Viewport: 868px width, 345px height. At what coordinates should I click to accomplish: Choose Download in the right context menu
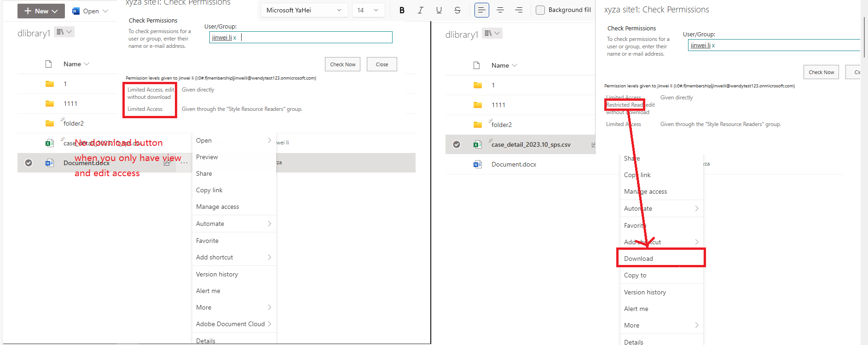click(x=662, y=259)
